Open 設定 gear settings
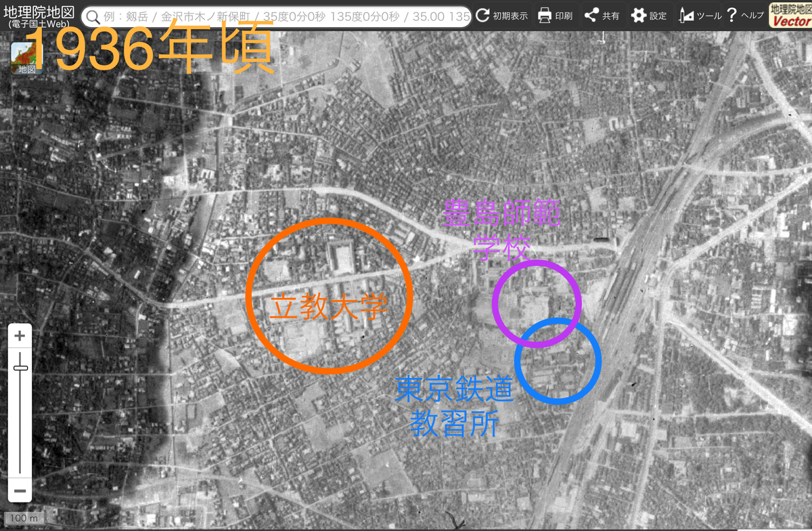 point(649,16)
